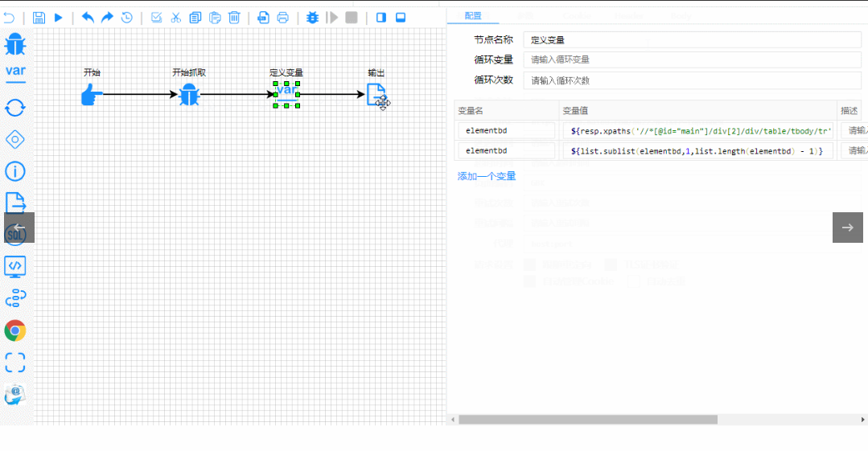
Task: Save the flow with the floppy disk icon
Action: pos(39,18)
